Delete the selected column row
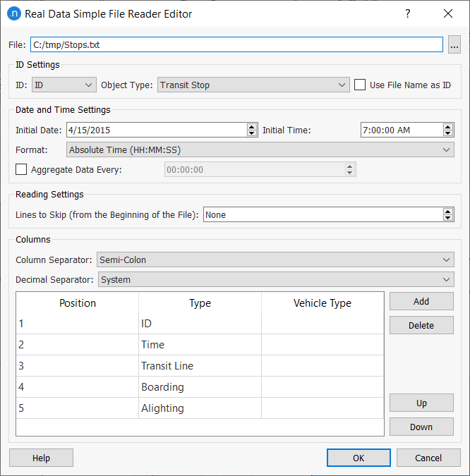This screenshot has height=476, width=470. 421,325
